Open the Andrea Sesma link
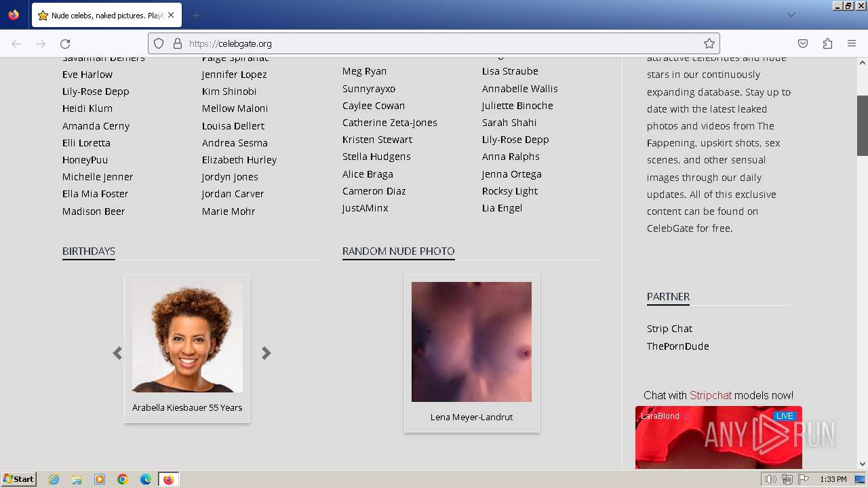This screenshot has height=488, width=868. click(235, 143)
